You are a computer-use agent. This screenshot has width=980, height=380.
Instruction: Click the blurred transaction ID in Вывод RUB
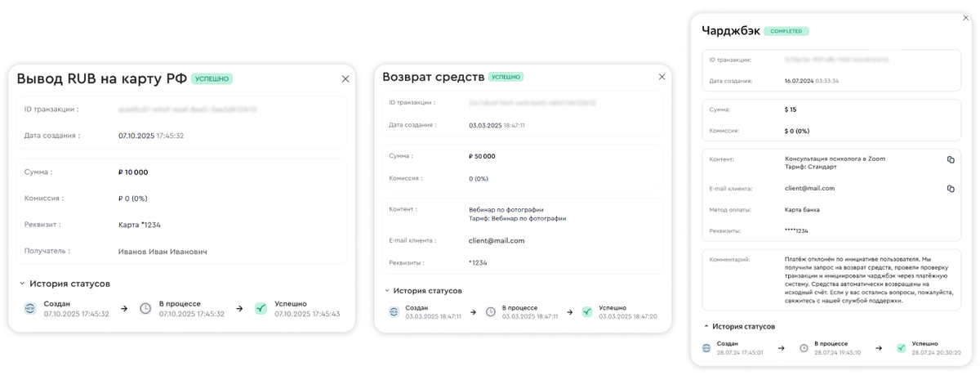point(187,109)
